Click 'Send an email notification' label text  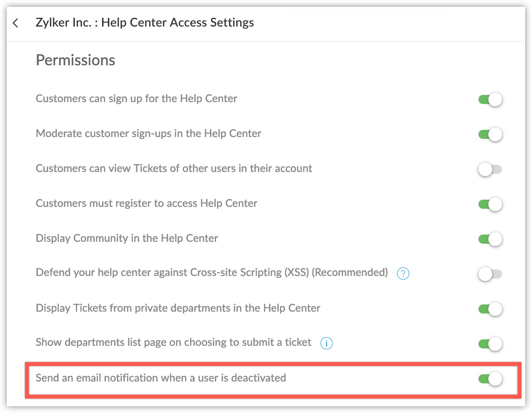tap(161, 378)
